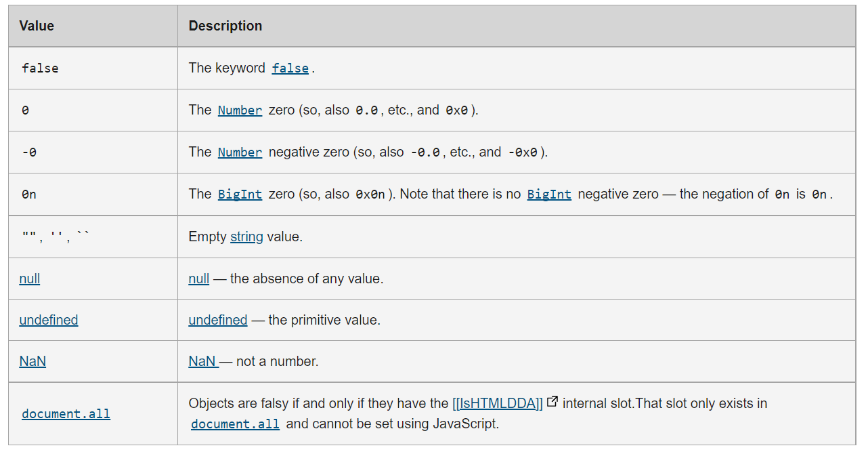Click the document.all link in the Description column

pyautogui.click(x=235, y=424)
